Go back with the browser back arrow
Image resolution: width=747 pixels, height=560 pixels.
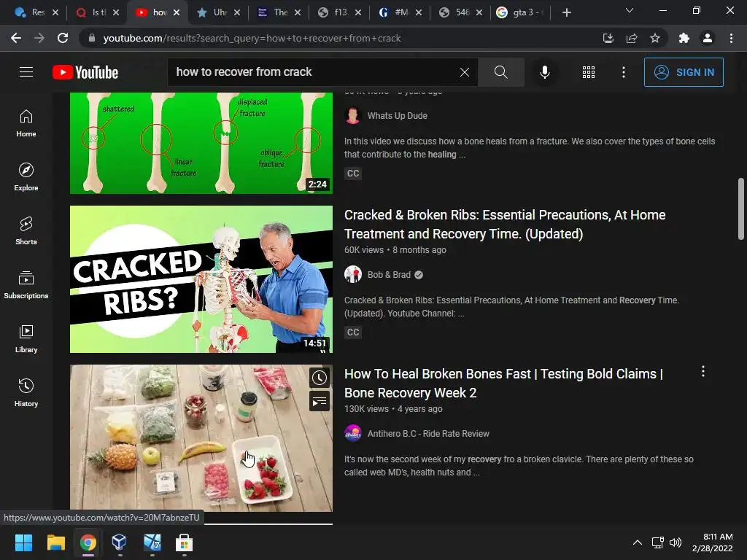coord(16,38)
